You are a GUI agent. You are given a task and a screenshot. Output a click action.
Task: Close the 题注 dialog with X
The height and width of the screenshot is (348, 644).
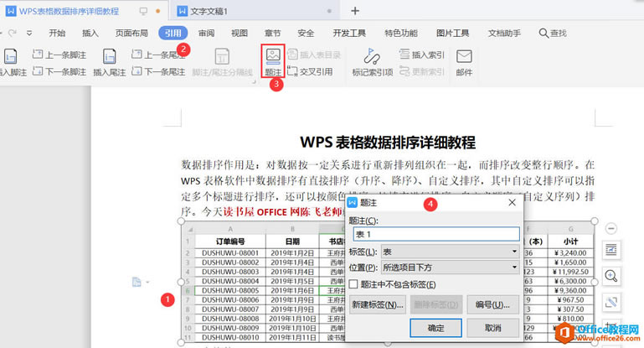(512, 202)
